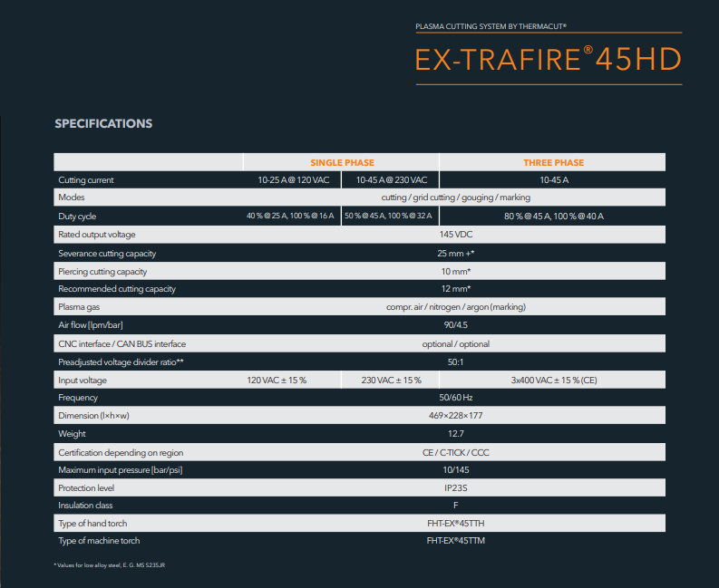
Task: Click the '12 mm*' value
Action: click(x=456, y=289)
